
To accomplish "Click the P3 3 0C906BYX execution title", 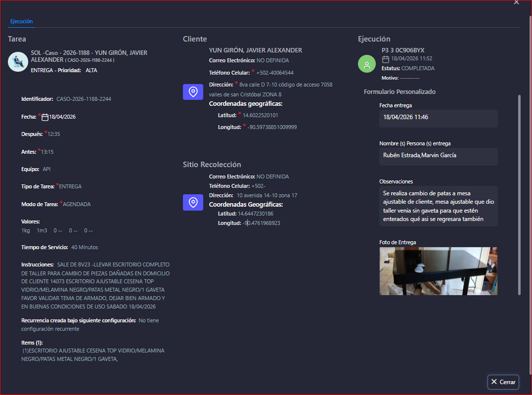I will click(x=403, y=50).
